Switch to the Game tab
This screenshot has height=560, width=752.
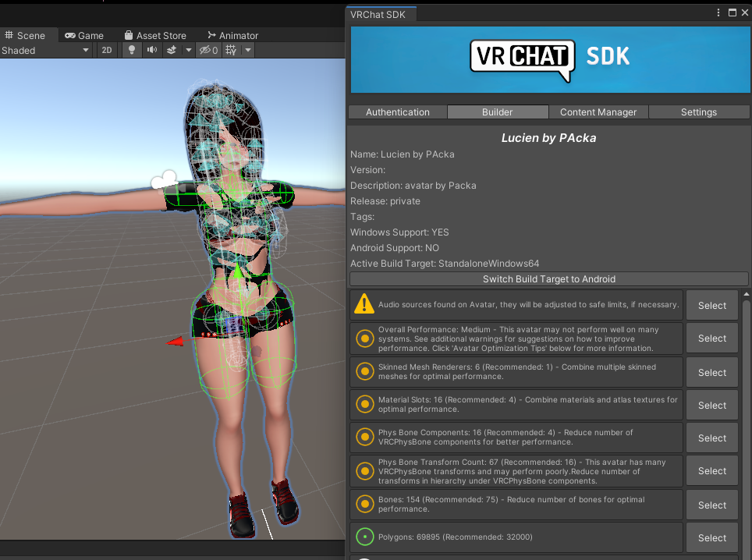coord(84,35)
